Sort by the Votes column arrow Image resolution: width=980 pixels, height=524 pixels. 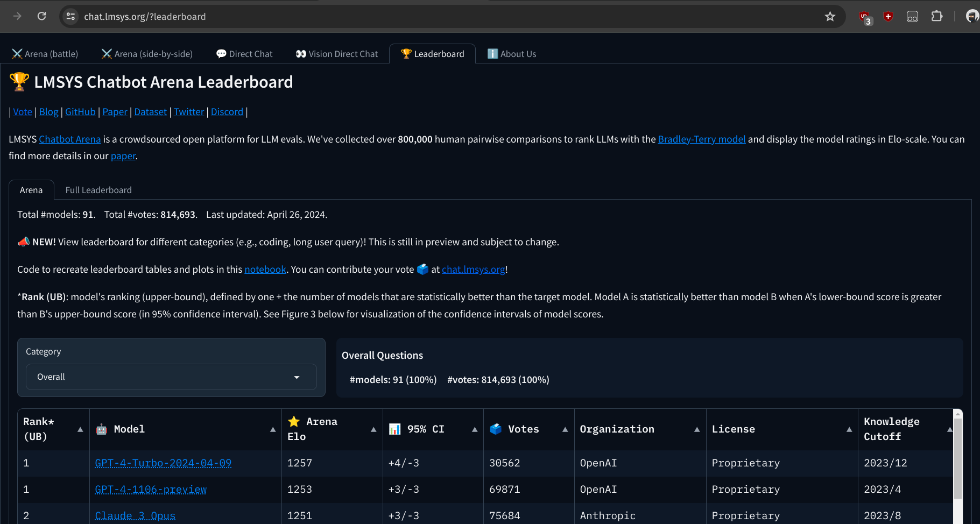(565, 429)
